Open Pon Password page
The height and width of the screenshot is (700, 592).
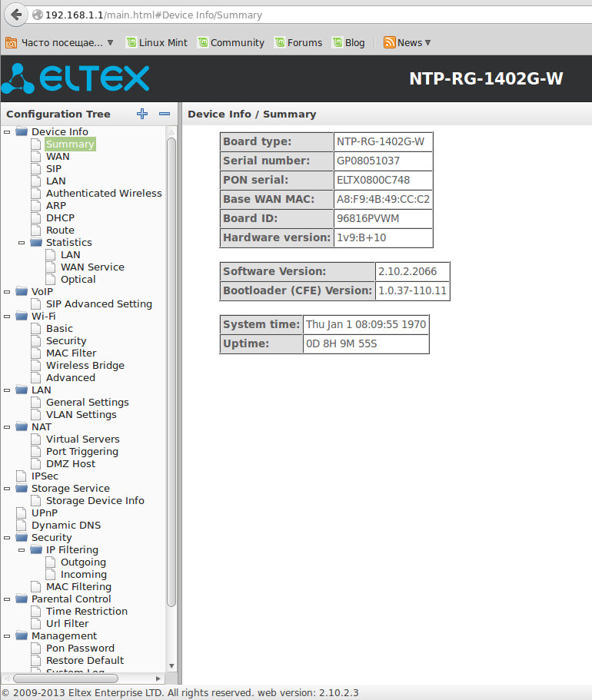click(81, 648)
